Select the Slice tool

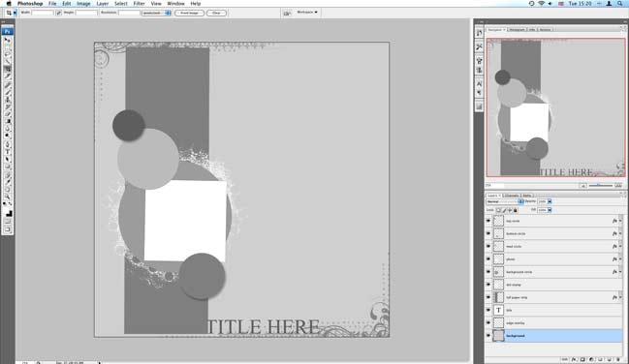click(7, 76)
